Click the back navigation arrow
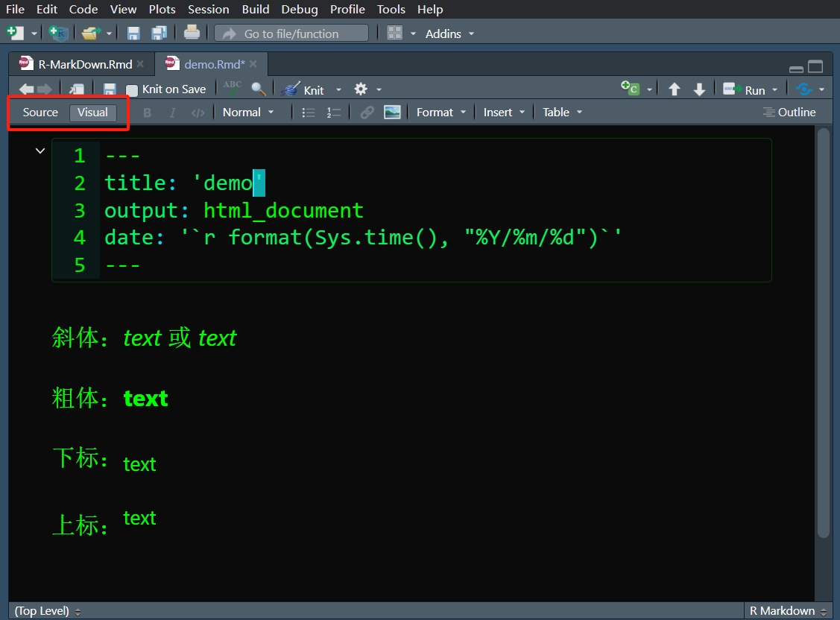Screen dimensions: 840x620 tap(26, 89)
